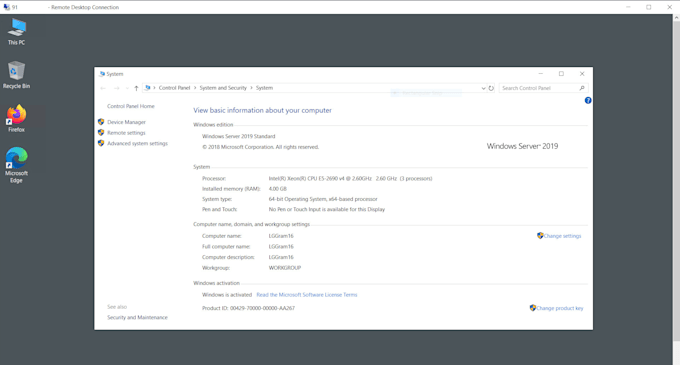Navigate to System and Security breadcrumb
Image resolution: width=680 pixels, height=365 pixels.
(x=223, y=88)
